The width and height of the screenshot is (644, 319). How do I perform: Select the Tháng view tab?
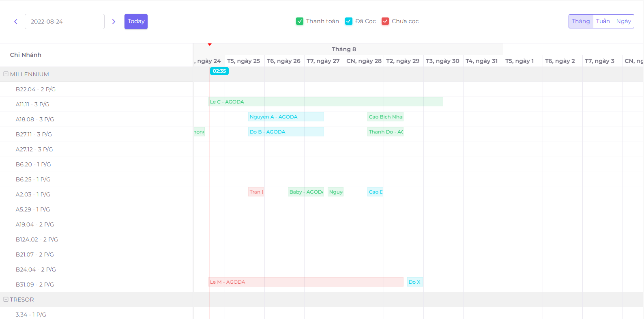581,21
